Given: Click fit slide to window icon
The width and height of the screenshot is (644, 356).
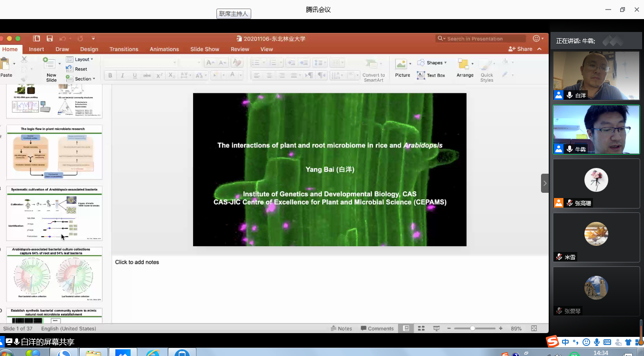Looking at the screenshot, I should (534, 328).
